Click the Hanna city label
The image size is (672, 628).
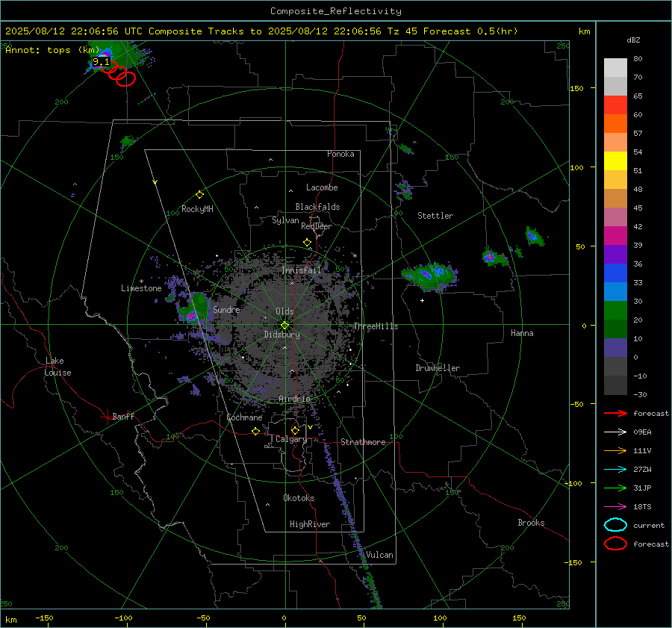[x=522, y=333]
